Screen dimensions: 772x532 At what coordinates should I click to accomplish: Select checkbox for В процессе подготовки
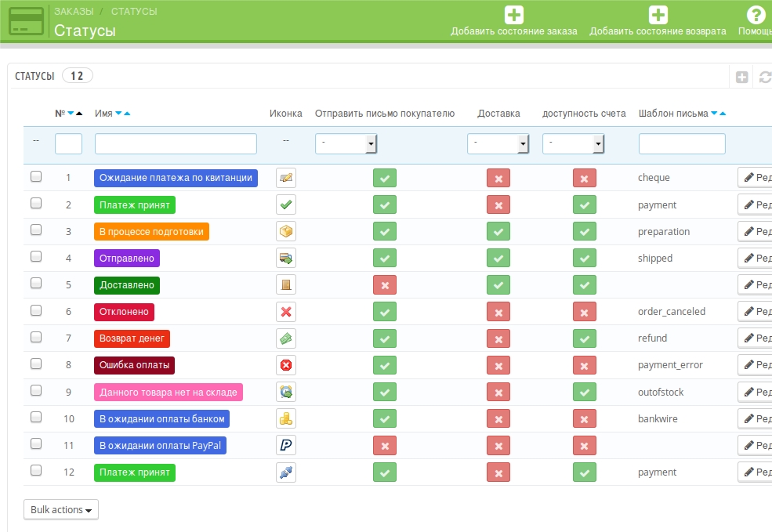(x=36, y=230)
